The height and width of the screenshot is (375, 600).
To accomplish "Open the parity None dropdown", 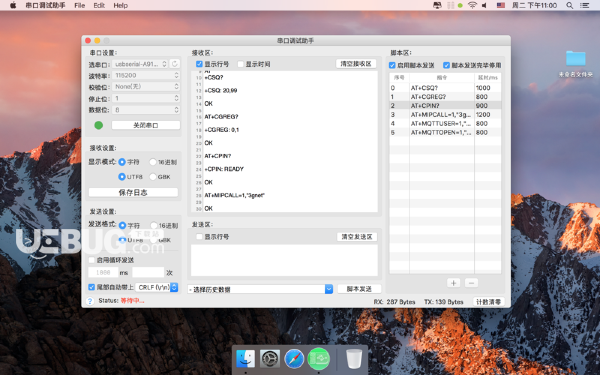I will (x=146, y=87).
